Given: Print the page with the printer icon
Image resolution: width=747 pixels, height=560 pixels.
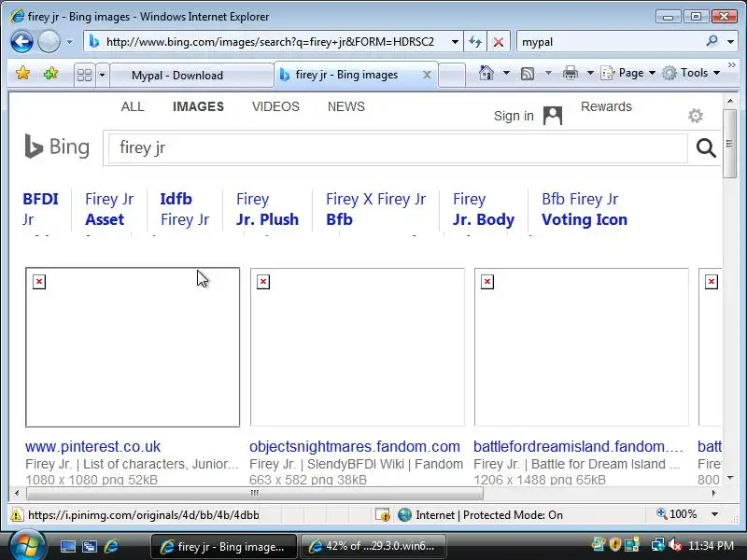Looking at the screenshot, I should point(571,73).
